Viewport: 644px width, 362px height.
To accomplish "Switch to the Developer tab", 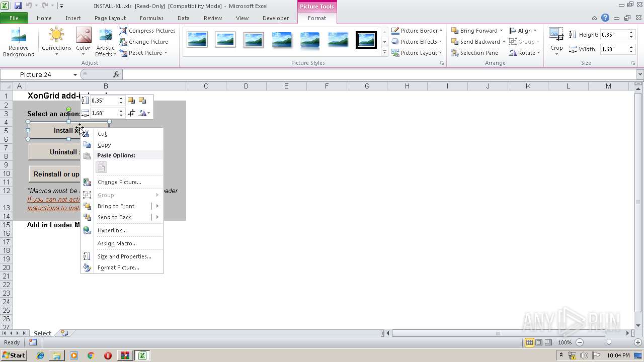I will pyautogui.click(x=276, y=18).
